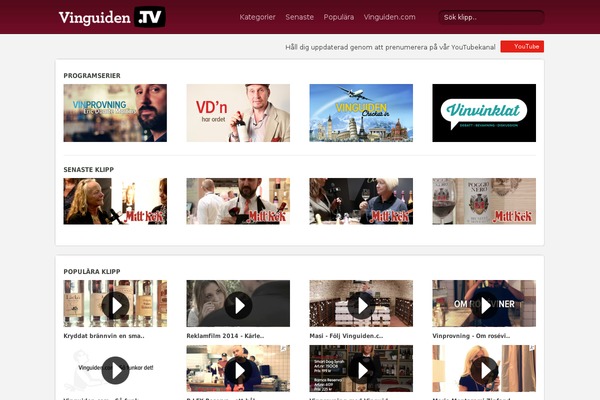Image resolution: width=600 pixels, height=400 pixels.
Task: Play the blonde woman by curtains clip
Action: pos(484,370)
